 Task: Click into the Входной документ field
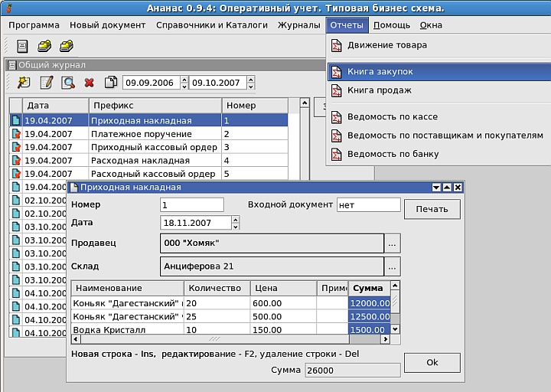coord(369,205)
